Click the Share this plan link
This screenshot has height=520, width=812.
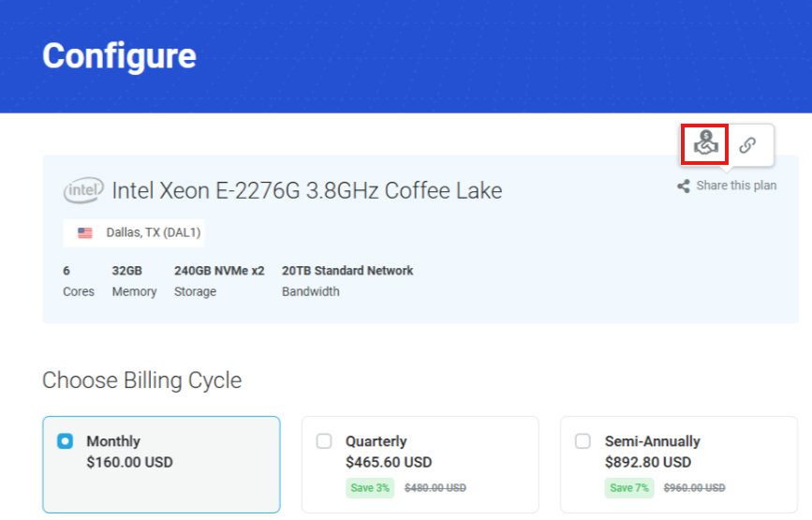[736, 186]
